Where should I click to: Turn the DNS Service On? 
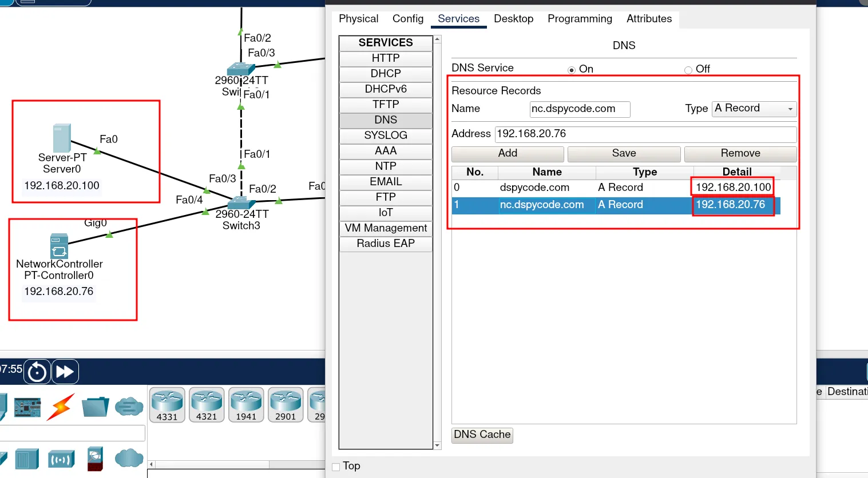coord(572,70)
